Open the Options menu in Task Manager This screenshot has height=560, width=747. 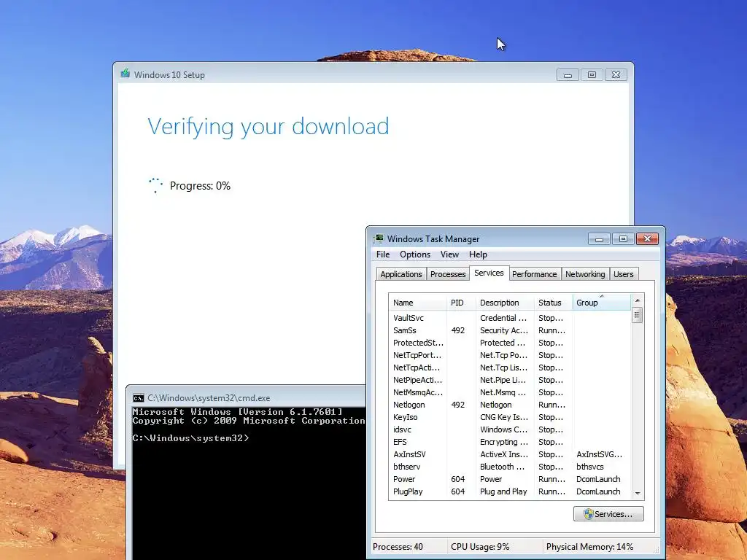[415, 254]
